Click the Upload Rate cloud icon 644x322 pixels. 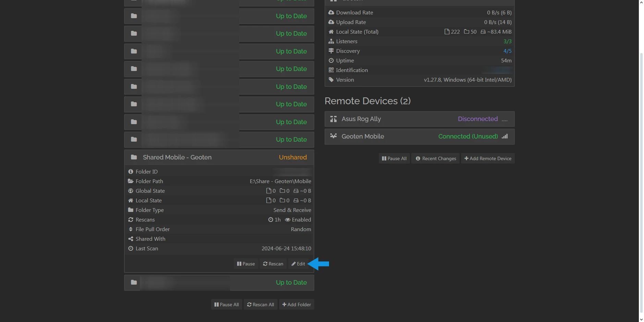click(x=331, y=22)
